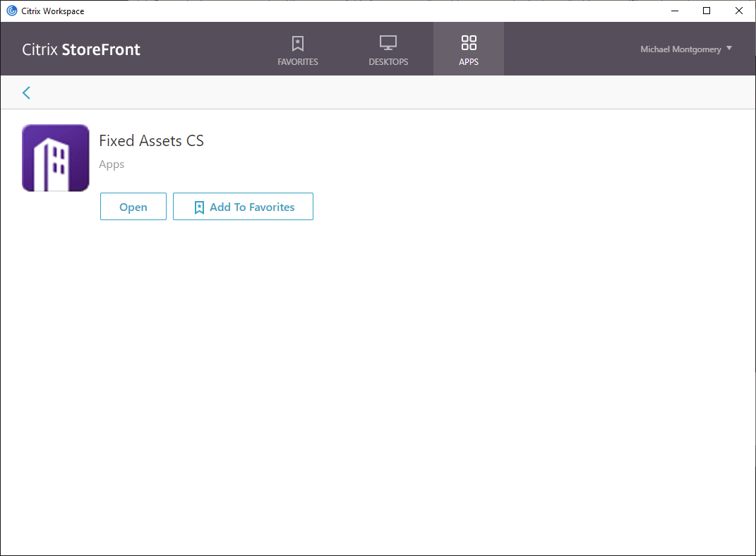Add Fixed Assets CS to Favorites
756x556 pixels.
243,207
